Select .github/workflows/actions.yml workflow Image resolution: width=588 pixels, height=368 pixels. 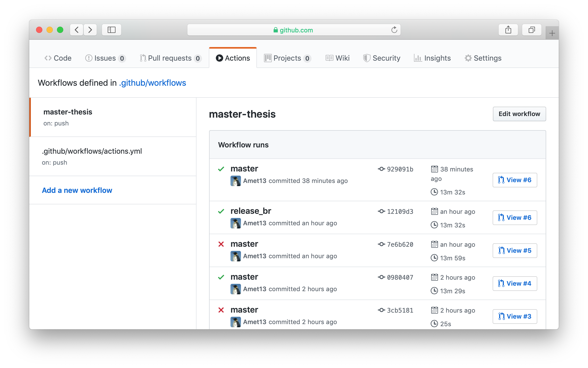(x=93, y=151)
